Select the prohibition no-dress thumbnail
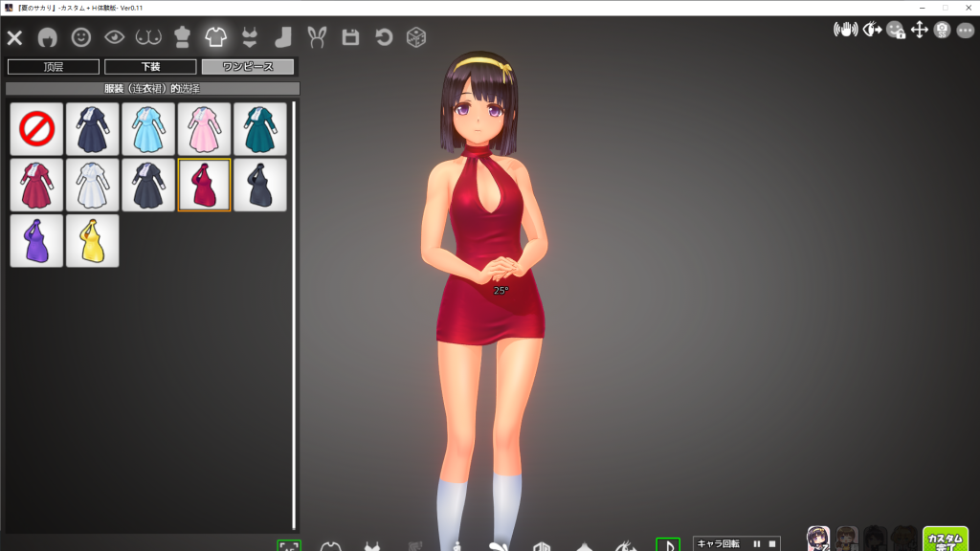This screenshot has height=551, width=980. pyautogui.click(x=35, y=128)
